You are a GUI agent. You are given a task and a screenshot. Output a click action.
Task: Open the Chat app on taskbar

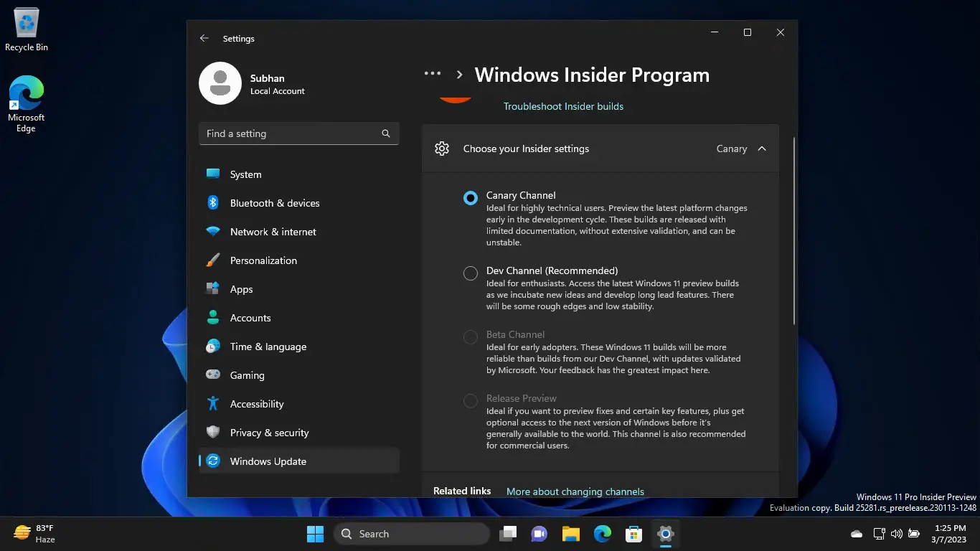click(540, 534)
